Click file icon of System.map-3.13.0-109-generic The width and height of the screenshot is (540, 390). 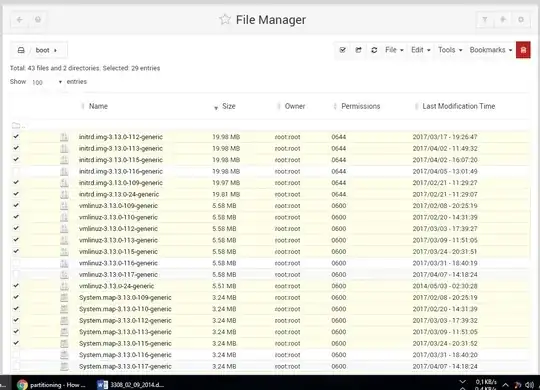[x=64, y=298]
